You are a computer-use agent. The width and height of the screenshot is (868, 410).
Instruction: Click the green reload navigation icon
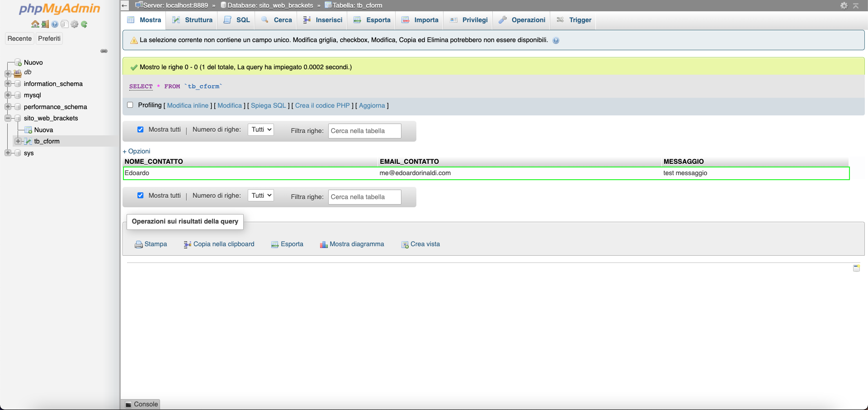click(x=84, y=24)
